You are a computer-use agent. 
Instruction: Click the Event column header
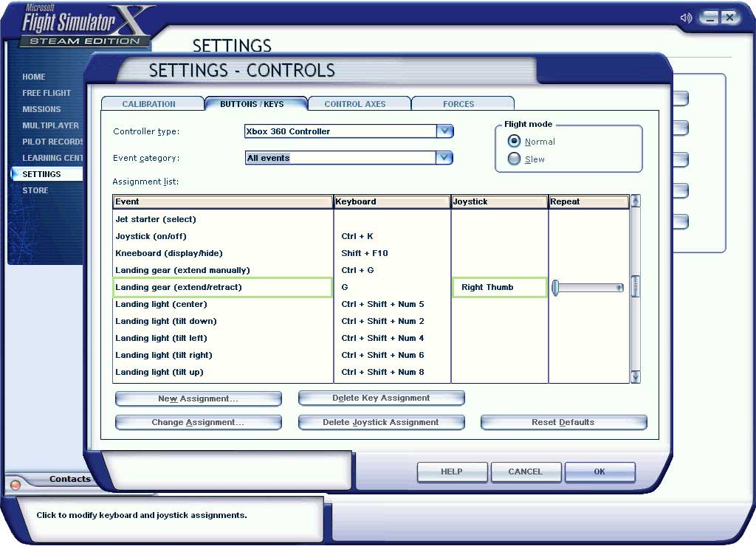pos(223,201)
